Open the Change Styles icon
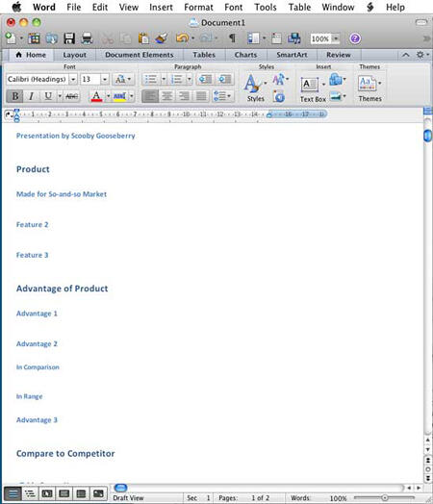Viewport: 433px width, 504px height. (279, 79)
